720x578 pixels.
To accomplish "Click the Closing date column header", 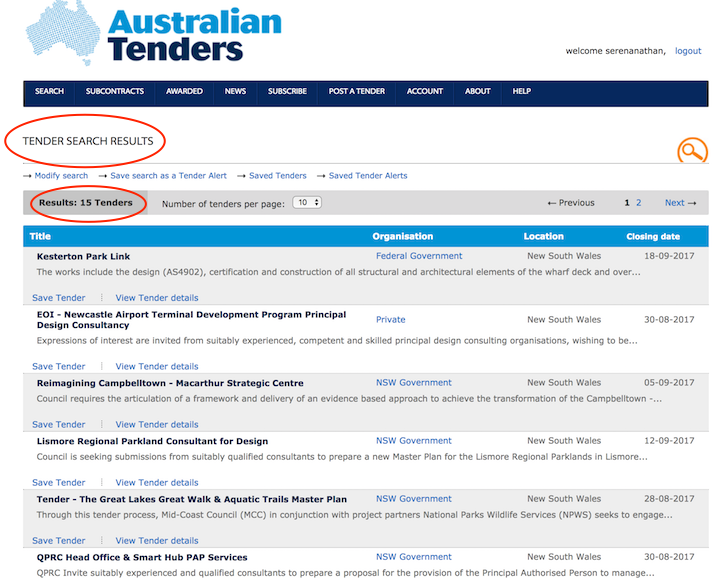I will pos(653,236).
